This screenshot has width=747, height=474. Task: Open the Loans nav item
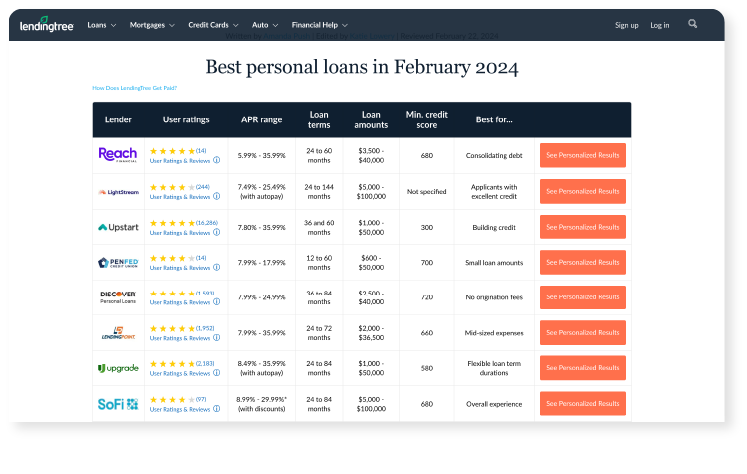[97, 25]
